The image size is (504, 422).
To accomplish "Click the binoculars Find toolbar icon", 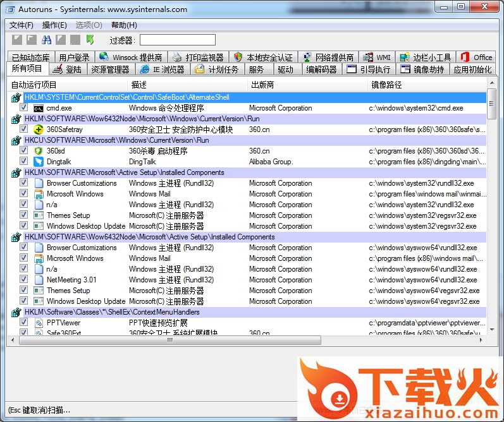I will tap(46, 40).
